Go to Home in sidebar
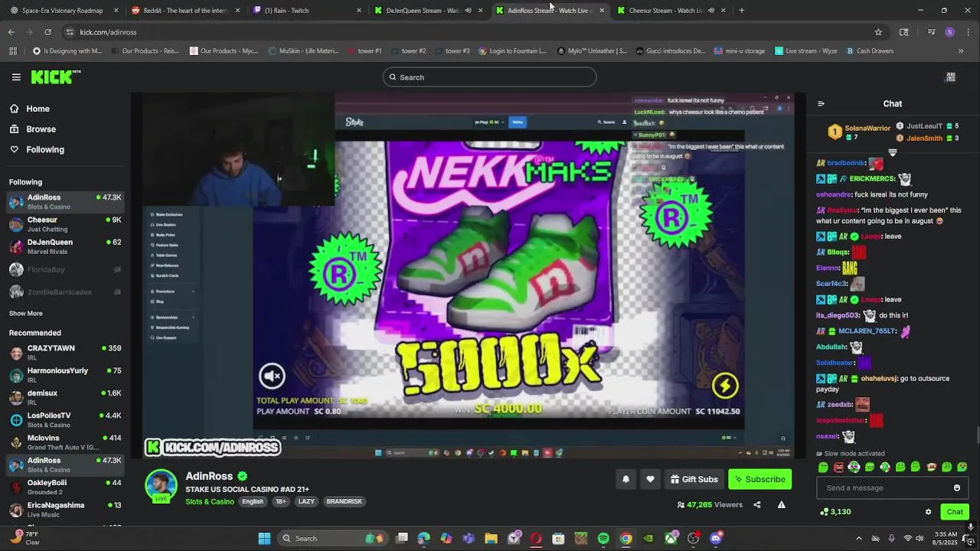 point(38,109)
